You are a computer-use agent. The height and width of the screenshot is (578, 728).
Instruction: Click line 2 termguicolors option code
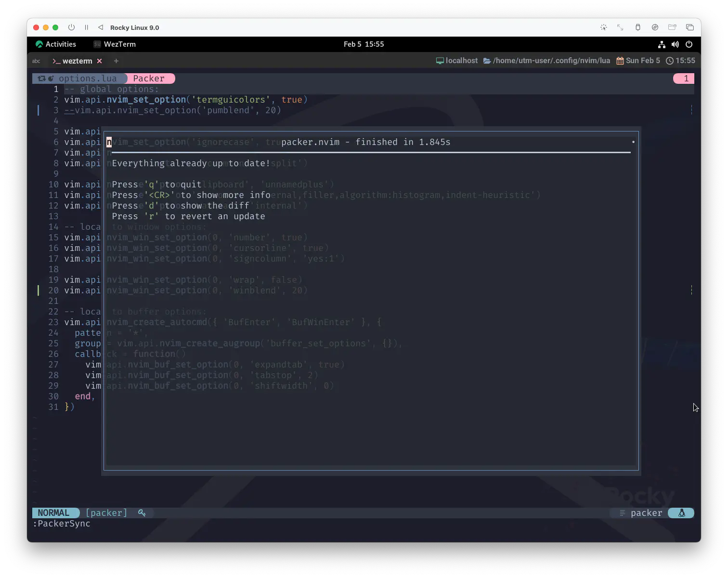click(186, 100)
